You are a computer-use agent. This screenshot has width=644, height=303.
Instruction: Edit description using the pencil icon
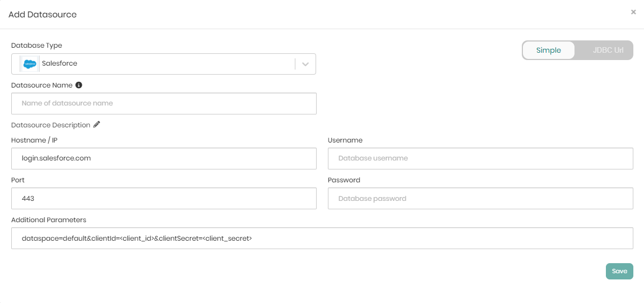(x=97, y=125)
